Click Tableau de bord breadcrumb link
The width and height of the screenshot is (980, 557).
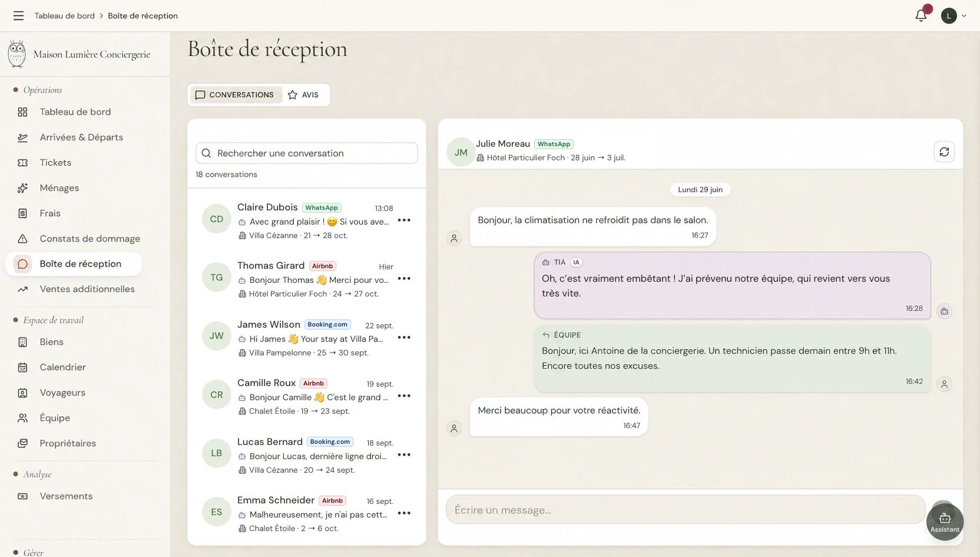pos(64,16)
